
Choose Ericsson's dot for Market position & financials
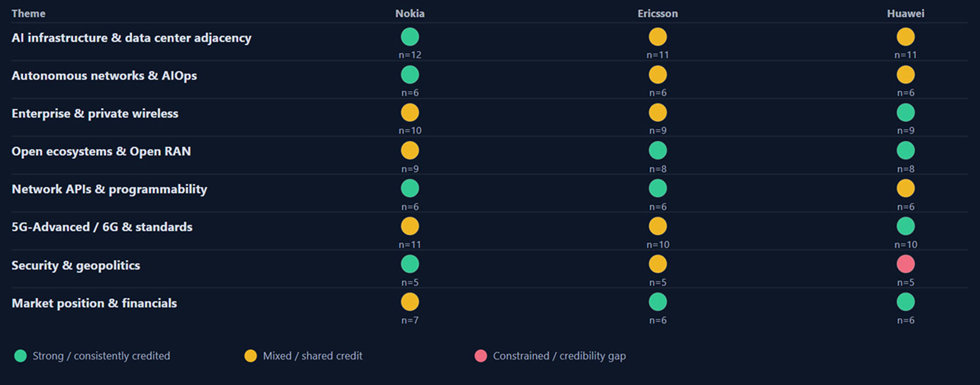coord(658,302)
